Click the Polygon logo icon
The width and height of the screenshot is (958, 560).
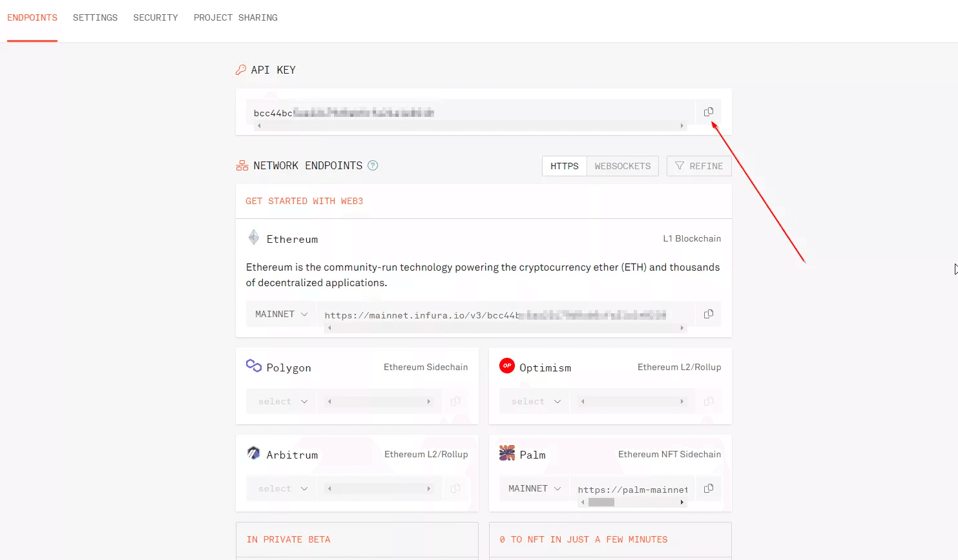click(x=254, y=366)
